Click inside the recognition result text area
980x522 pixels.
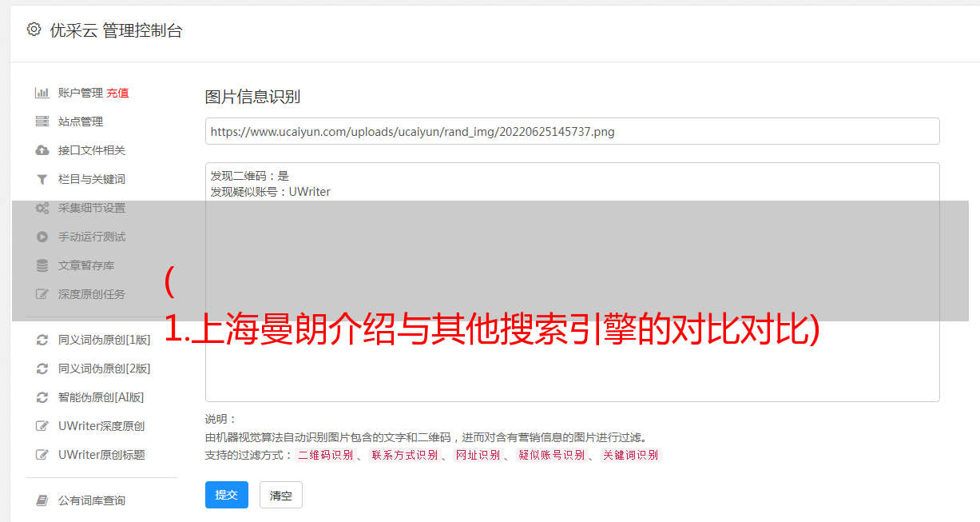point(572,281)
